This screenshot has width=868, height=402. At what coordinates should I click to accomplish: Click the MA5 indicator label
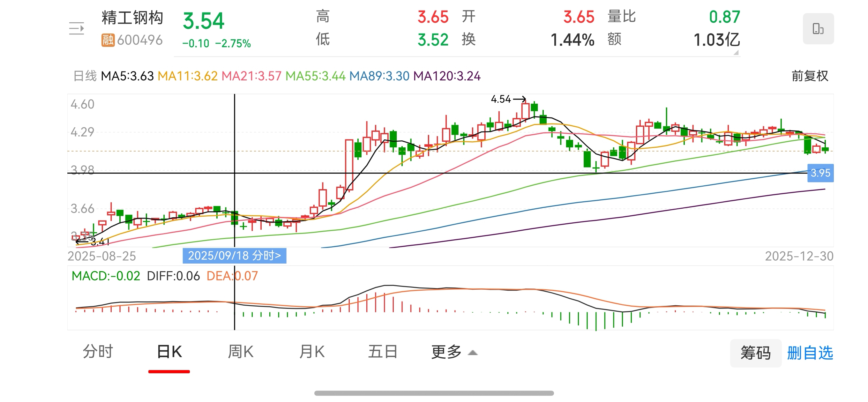tap(127, 76)
